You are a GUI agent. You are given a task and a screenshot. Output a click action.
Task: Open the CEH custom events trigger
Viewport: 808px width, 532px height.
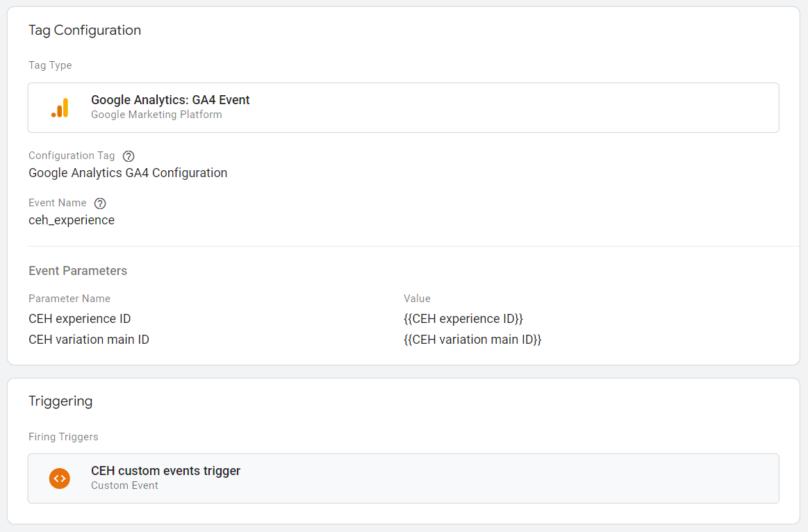tap(404, 479)
